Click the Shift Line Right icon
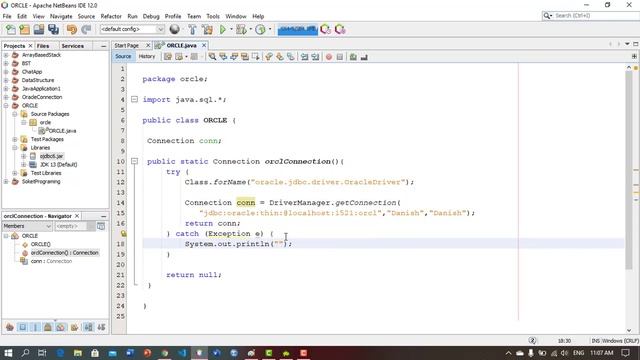 pyautogui.click(x=315, y=57)
